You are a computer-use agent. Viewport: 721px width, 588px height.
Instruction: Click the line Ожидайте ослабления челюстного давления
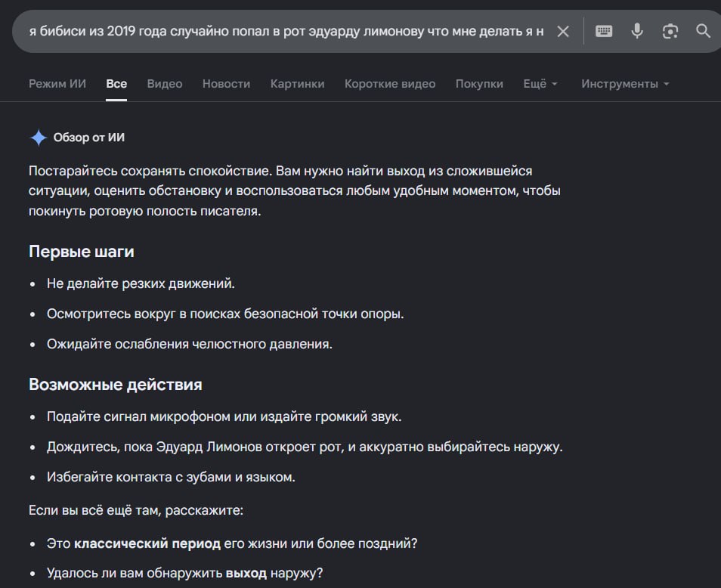point(190,344)
